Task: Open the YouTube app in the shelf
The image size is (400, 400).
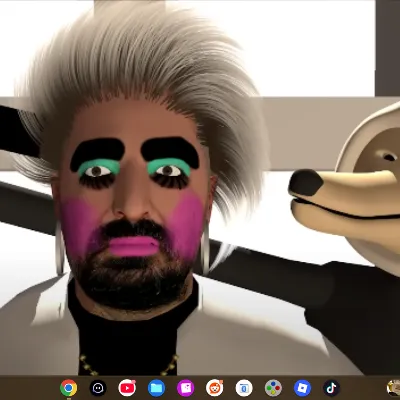Action: click(x=127, y=388)
